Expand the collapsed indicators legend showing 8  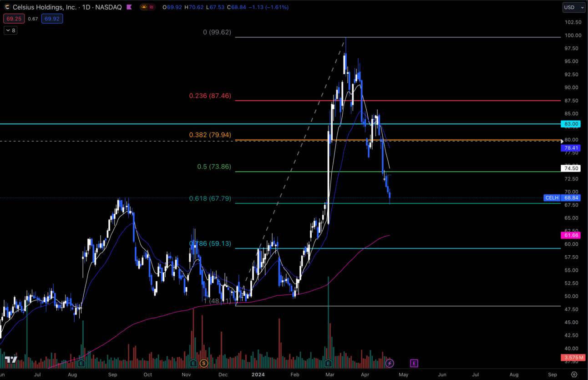(x=10, y=30)
